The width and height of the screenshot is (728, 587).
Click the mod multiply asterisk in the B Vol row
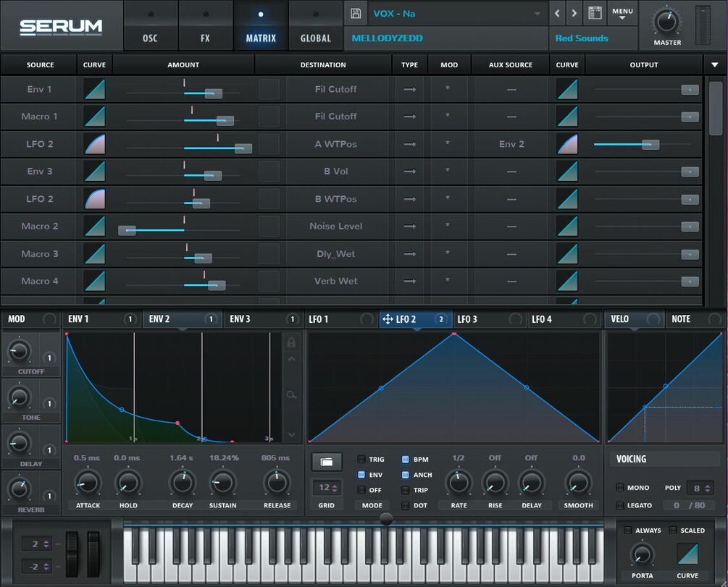pos(448,170)
